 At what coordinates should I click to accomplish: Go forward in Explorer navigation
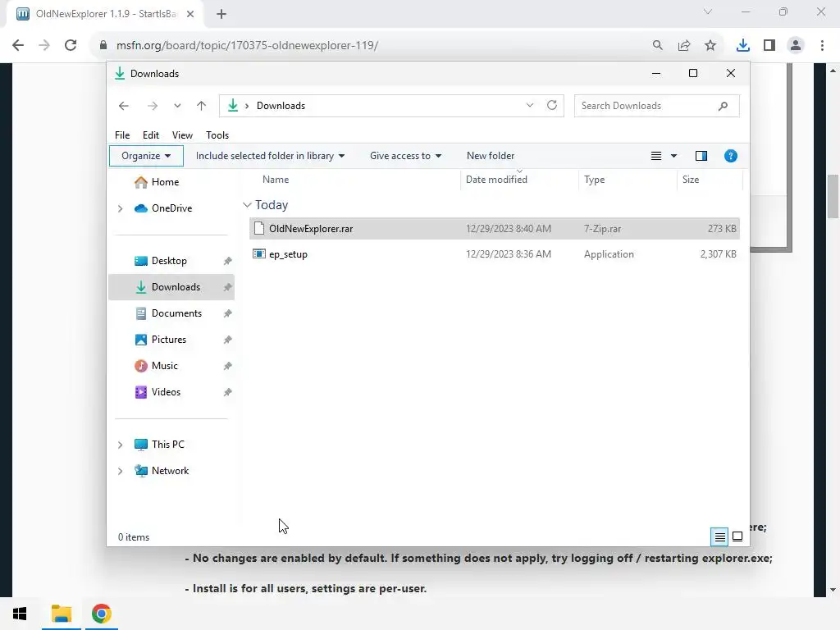pos(152,106)
